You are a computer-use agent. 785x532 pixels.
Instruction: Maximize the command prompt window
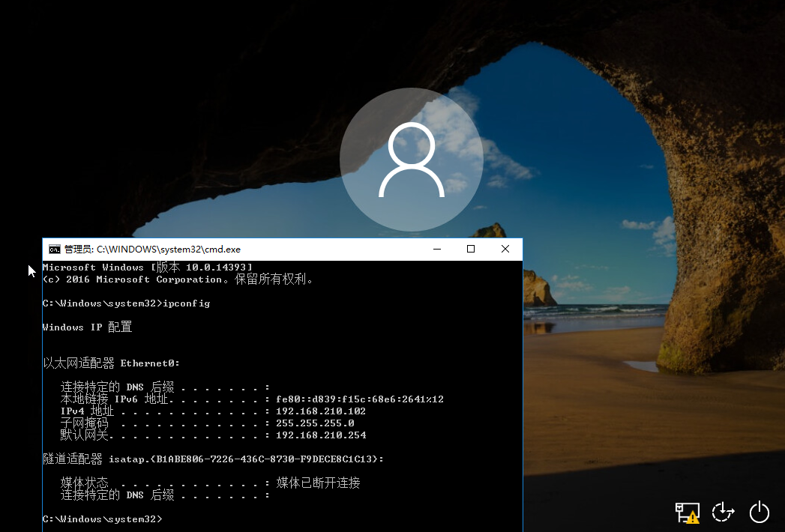471,250
